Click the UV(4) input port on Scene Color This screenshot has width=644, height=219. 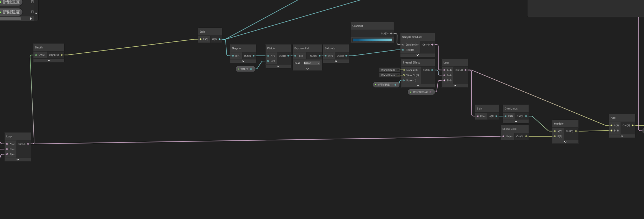point(503,136)
